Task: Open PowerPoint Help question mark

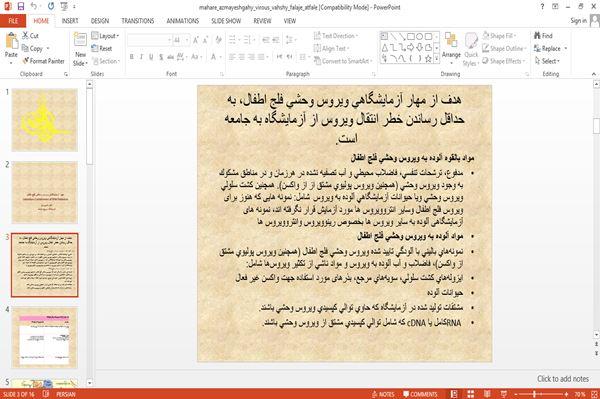Action: pos(542,7)
